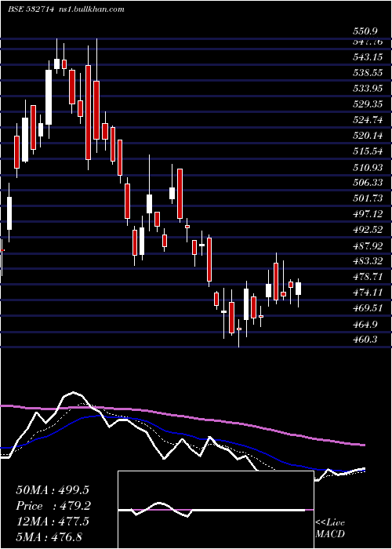Click the 520.14 price axis label

tap(368, 136)
